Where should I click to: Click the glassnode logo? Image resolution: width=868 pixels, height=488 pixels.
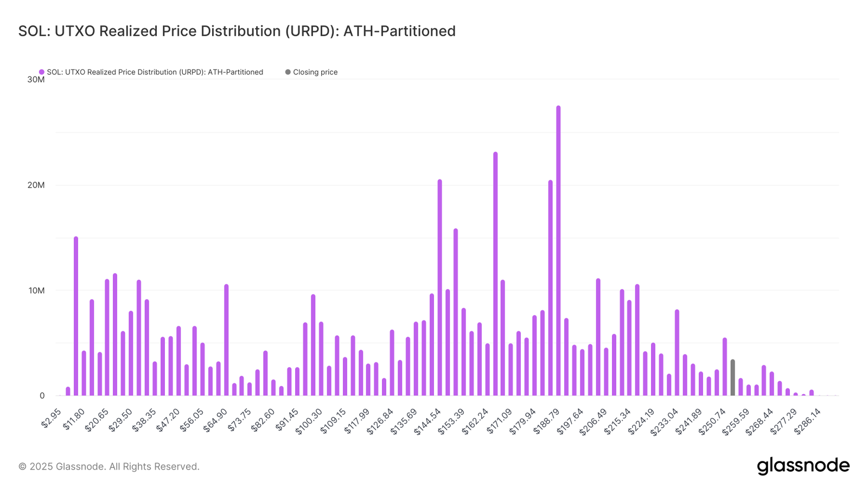pyautogui.click(x=803, y=466)
